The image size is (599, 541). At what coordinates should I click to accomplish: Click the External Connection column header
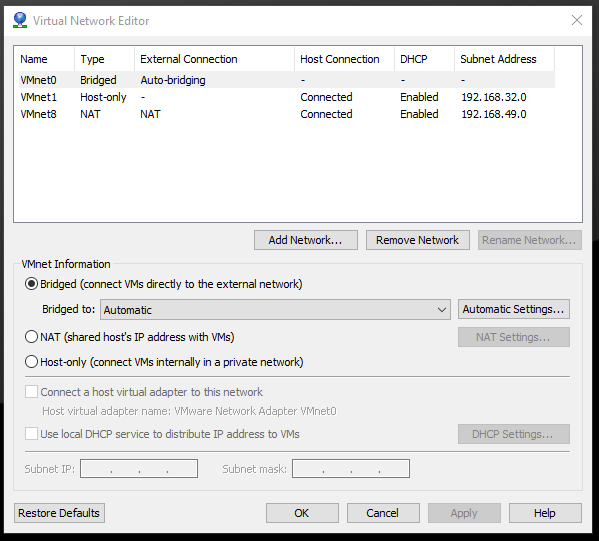pyautogui.click(x=214, y=59)
